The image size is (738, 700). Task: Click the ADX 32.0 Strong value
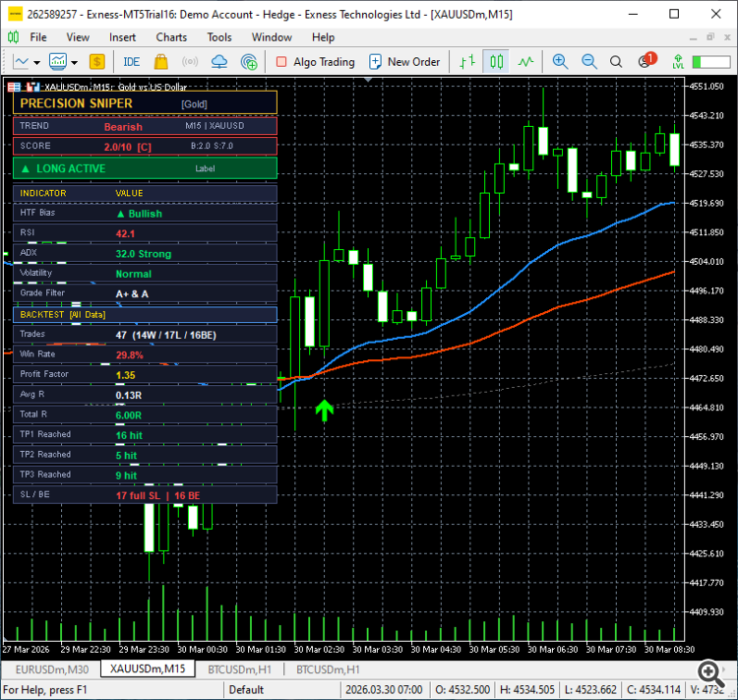point(144,254)
